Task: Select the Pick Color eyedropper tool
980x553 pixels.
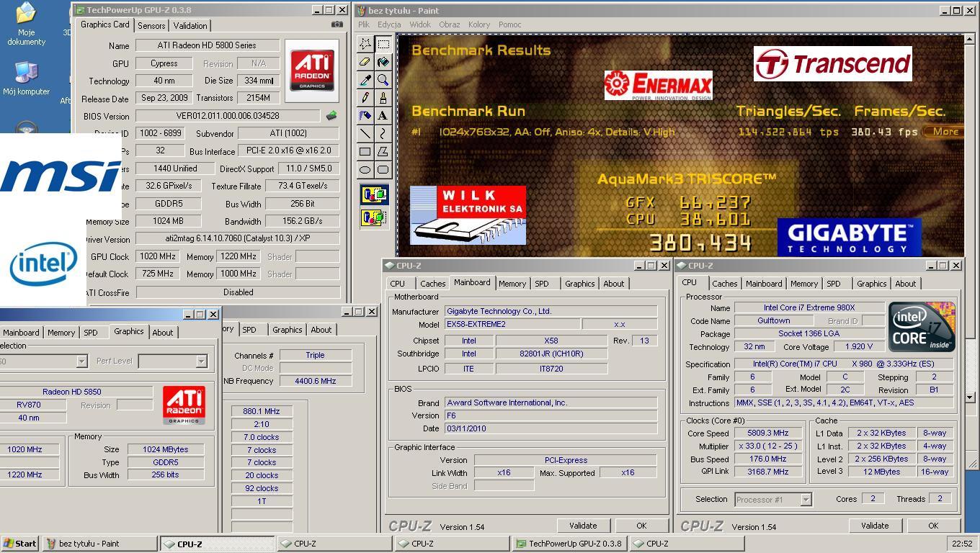Action: pyautogui.click(x=365, y=80)
